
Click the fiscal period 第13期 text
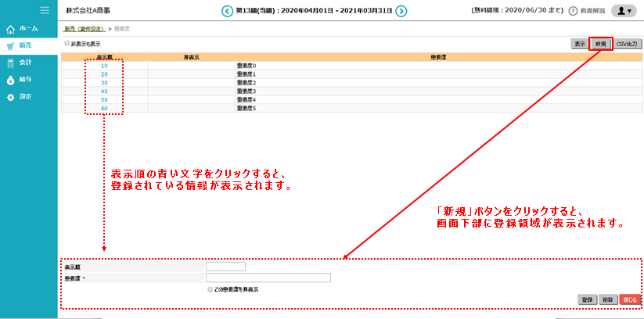point(313,11)
